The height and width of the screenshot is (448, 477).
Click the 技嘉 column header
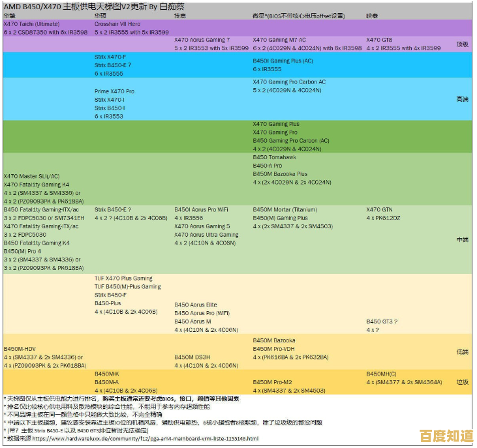[x=180, y=15]
